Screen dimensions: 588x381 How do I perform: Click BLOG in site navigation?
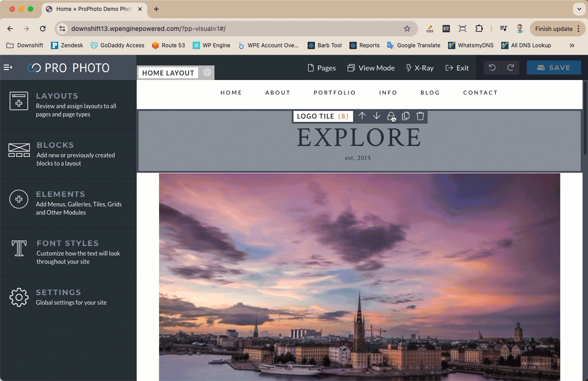430,93
